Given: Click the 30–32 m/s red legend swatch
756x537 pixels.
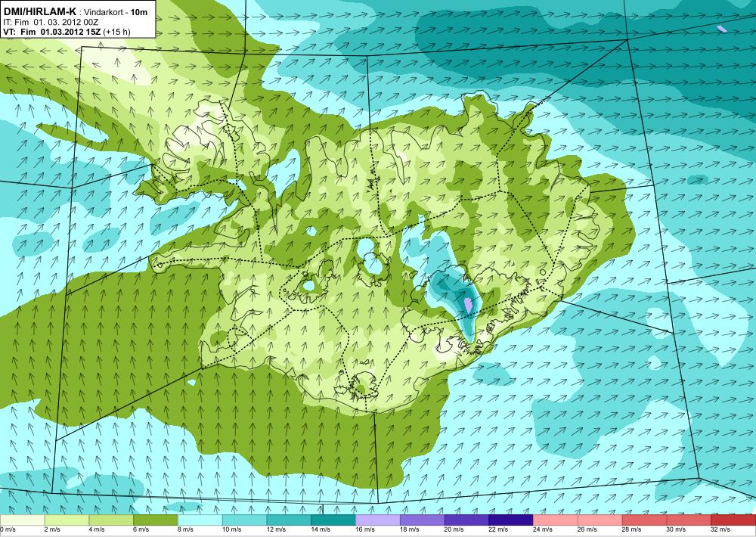Looking at the screenshot, I should pyautogui.click(x=689, y=520).
